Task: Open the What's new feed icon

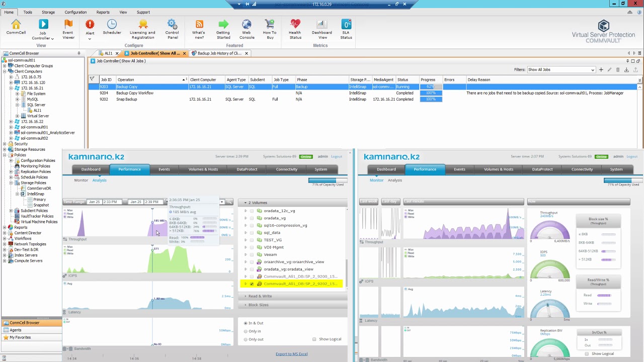Action: point(199,30)
